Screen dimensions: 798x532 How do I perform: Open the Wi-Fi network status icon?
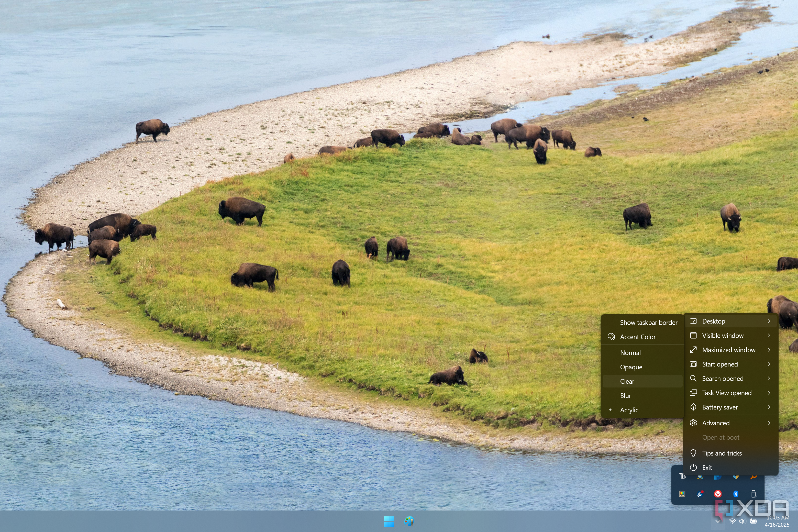(732, 521)
